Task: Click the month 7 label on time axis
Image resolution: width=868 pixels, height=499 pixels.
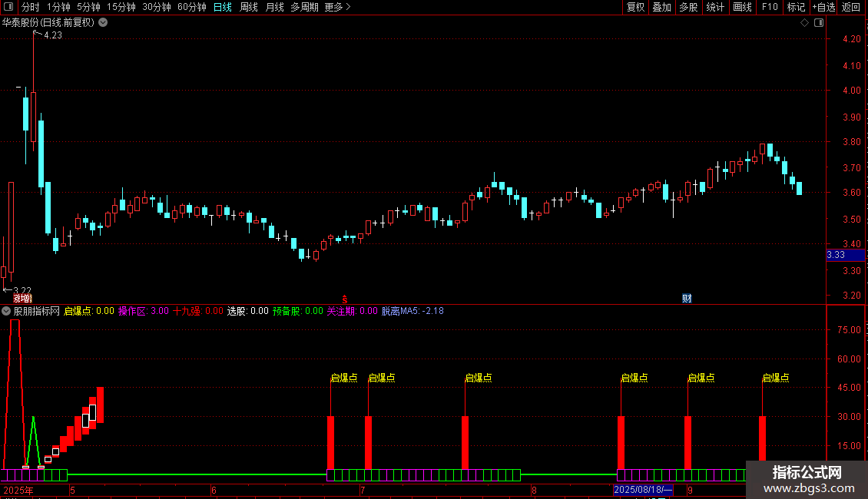Action: point(363,490)
